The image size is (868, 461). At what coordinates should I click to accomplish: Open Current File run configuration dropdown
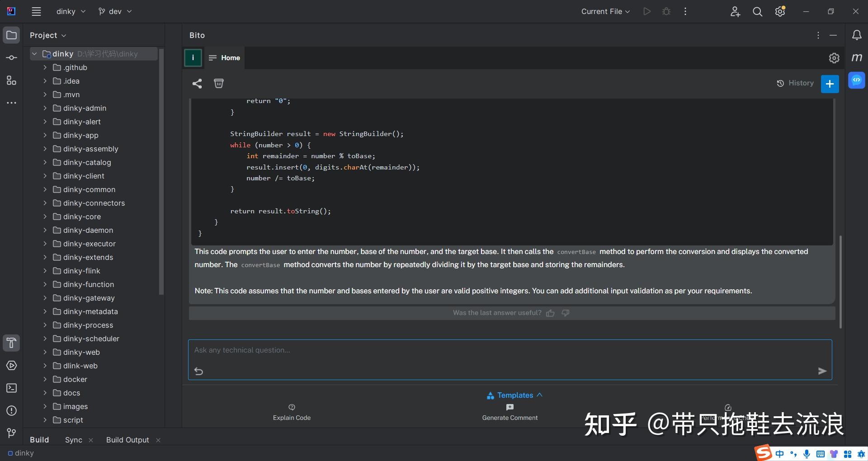pos(605,12)
